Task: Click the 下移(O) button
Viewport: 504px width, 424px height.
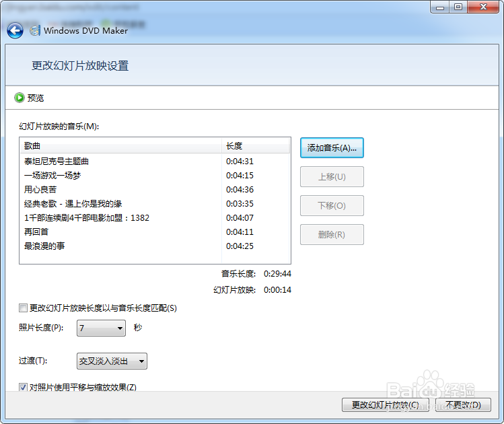Action: click(332, 206)
